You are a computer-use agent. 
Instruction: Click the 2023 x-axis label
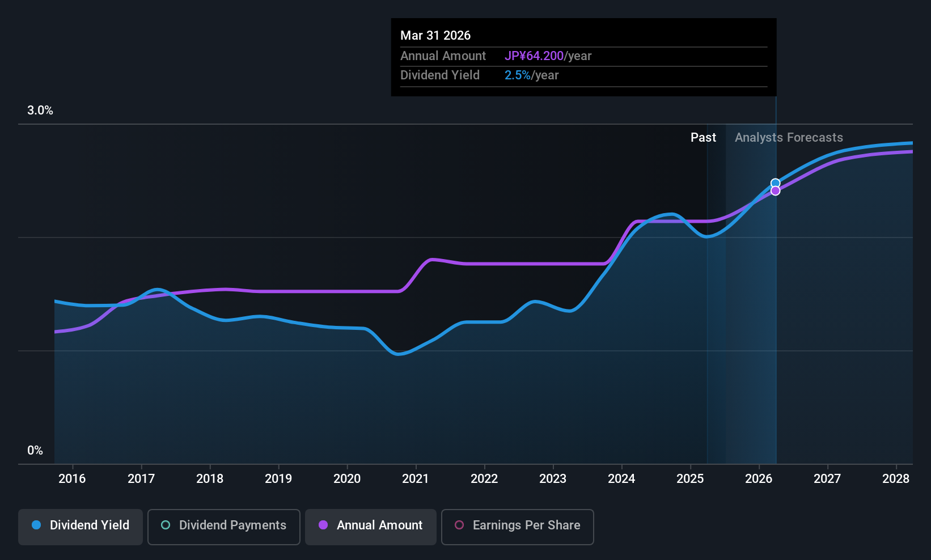point(553,479)
